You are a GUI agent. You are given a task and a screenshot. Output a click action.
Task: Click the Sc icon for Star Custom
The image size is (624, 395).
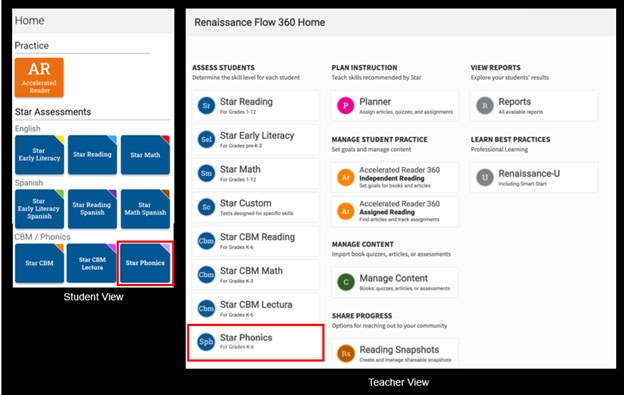[x=206, y=207]
